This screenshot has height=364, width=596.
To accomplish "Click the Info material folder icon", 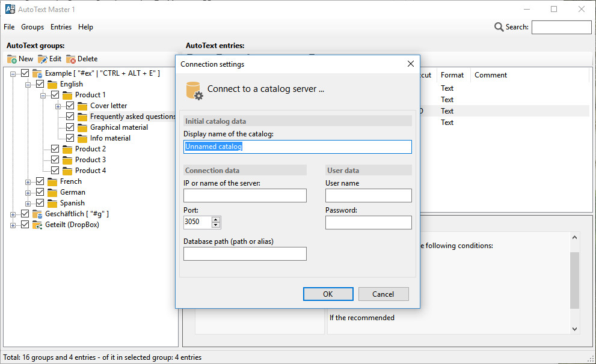I will [x=82, y=138].
